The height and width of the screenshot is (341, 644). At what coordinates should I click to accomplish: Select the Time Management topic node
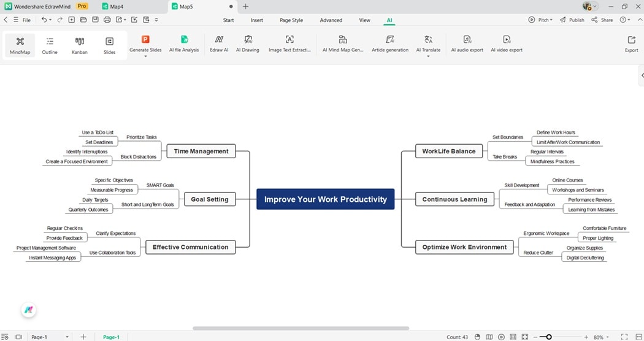pyautogui.click(x=201, y=151)
